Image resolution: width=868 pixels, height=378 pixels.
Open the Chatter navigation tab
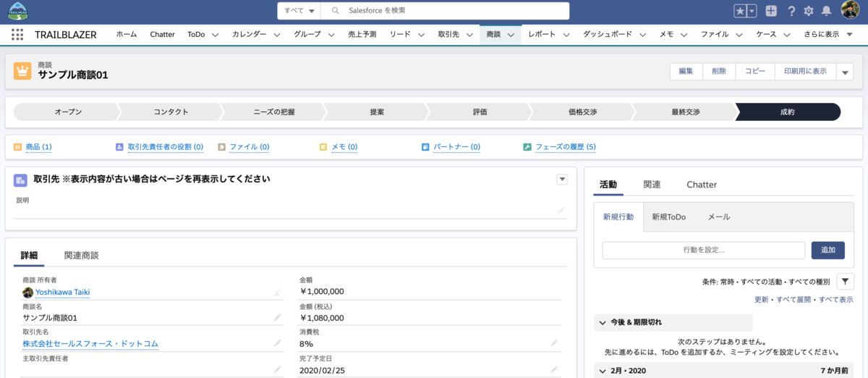[162, 34]
